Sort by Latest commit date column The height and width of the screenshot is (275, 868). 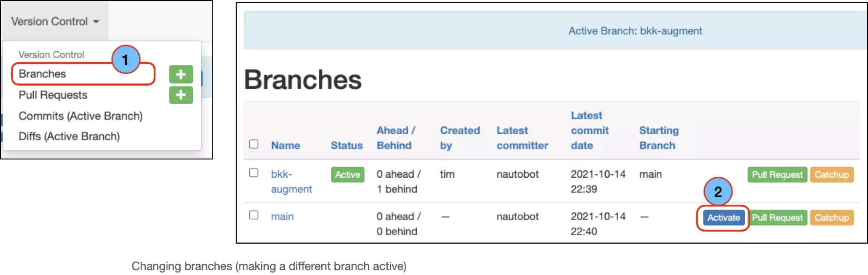click(589, 130)
